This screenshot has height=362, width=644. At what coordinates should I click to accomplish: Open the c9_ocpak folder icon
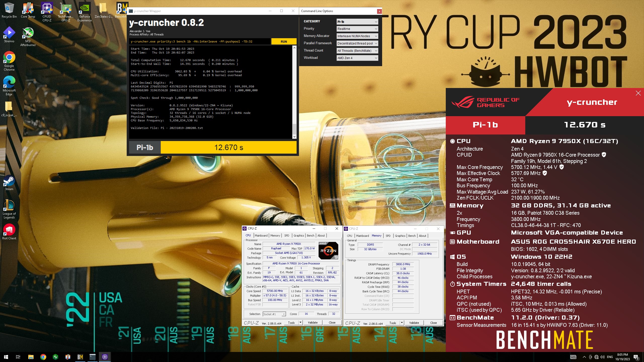9,109
